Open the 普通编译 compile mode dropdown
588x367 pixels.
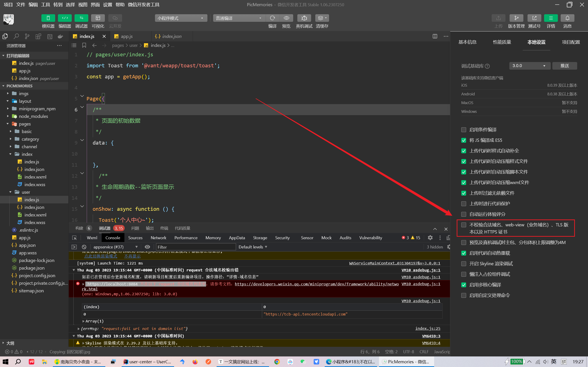point(239,18)
